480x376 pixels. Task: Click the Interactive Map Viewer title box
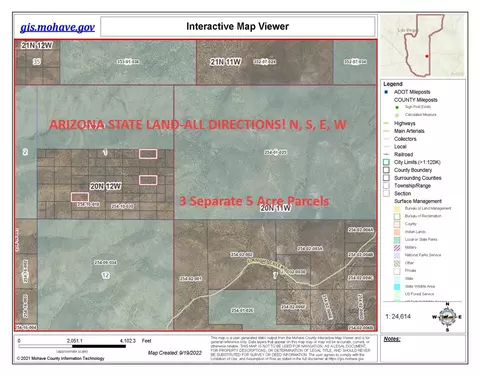point(238,26)
